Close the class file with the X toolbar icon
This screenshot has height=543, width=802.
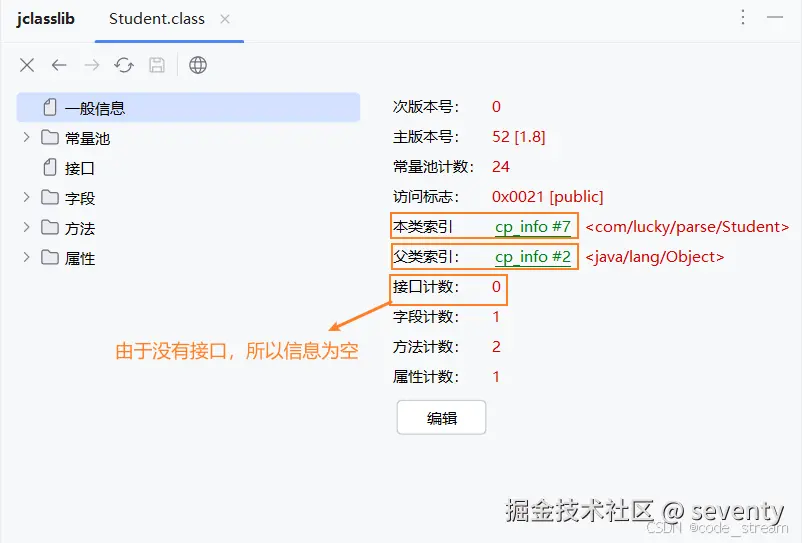point(27,65)
